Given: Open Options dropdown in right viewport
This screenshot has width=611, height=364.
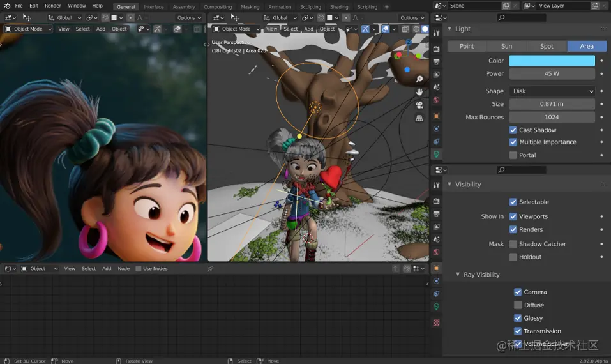Looking at the screenshot, I should pyautogui.click(x=412, y=17).
